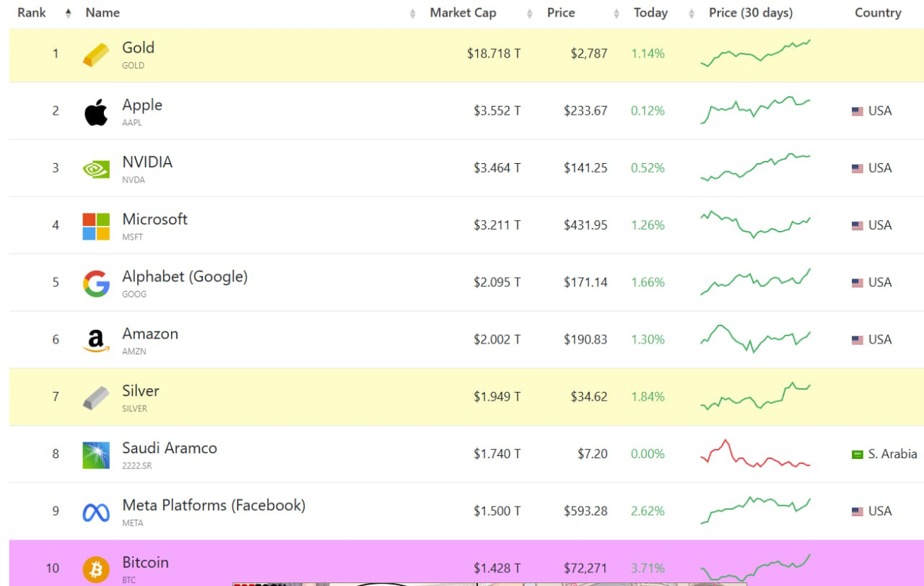Click the Rank column header
924x586 pixels.
[x=32, y=13]
